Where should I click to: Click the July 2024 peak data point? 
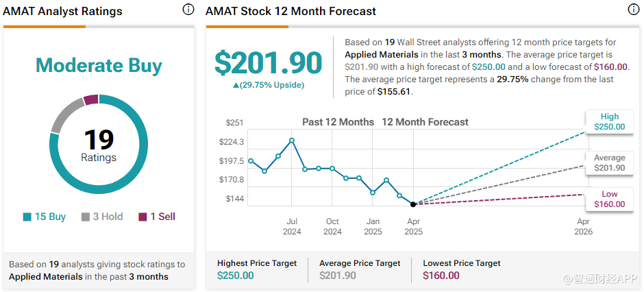(x=292, y=141)
